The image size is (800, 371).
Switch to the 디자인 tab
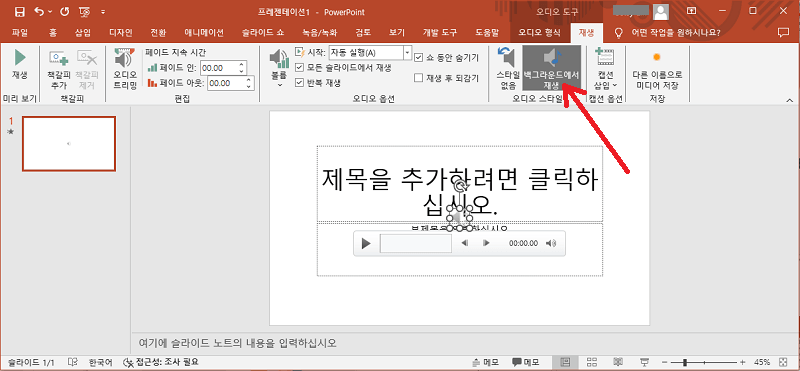pyautogui.click(x=121, y=33)
